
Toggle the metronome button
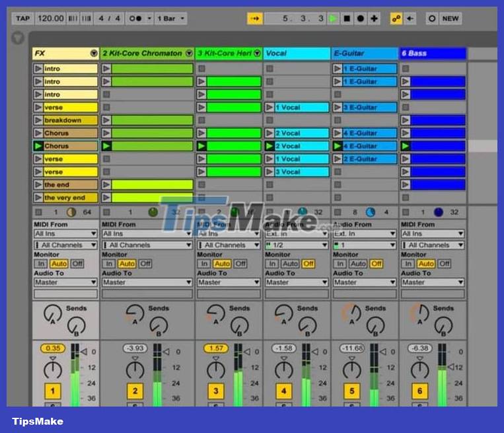[139, 19]
